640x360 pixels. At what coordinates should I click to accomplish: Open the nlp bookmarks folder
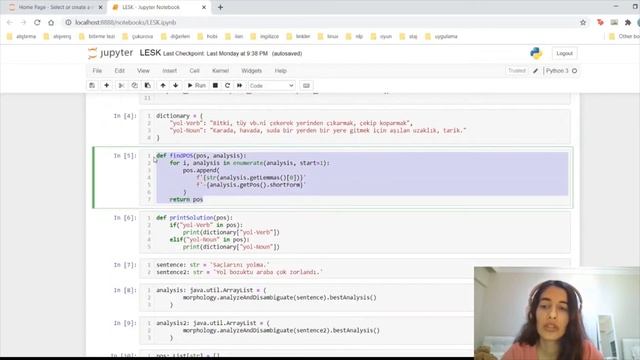point(354,36)
